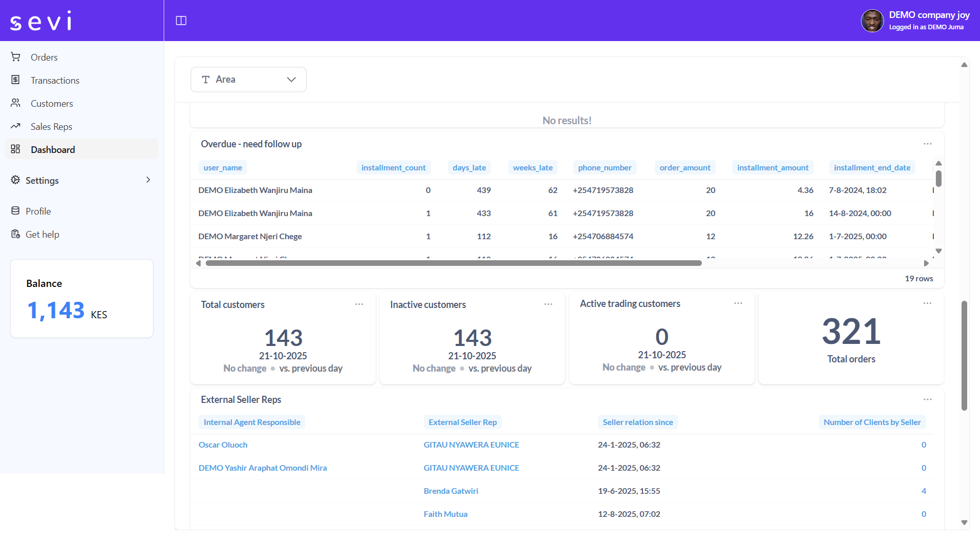The image size is (980, 540).
Task: Click the Brenda Gatwiri seller link
Action: tap(450, 491)
